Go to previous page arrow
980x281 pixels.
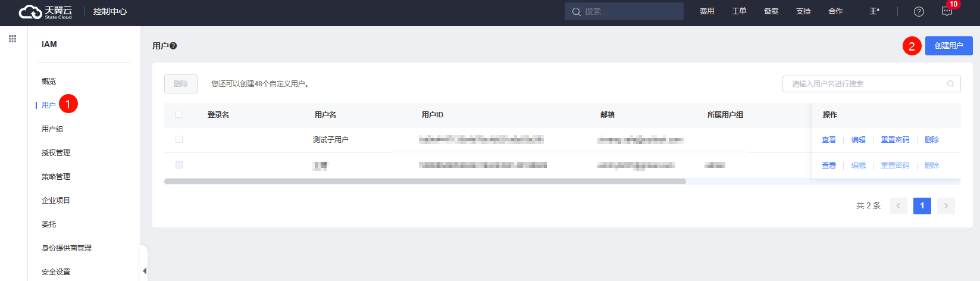click(898, 206)
